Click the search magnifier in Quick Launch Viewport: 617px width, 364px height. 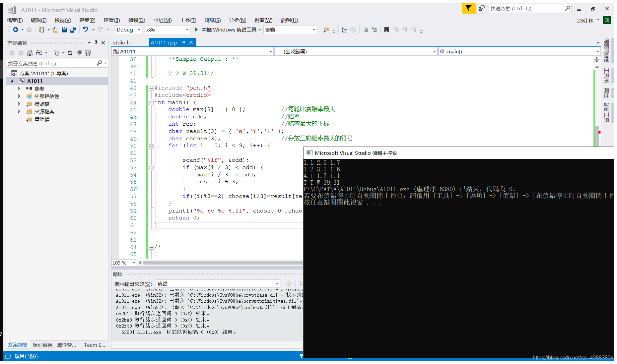tap(568, 8)
